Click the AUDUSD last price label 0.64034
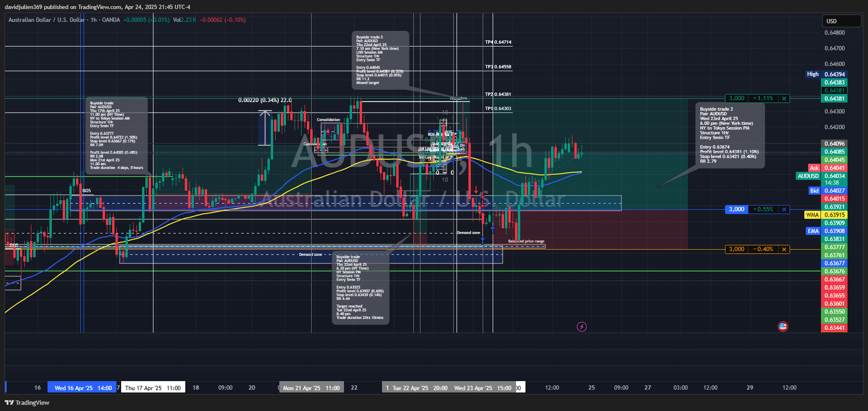This screenshot has height=411, width=868. point(821,176)
